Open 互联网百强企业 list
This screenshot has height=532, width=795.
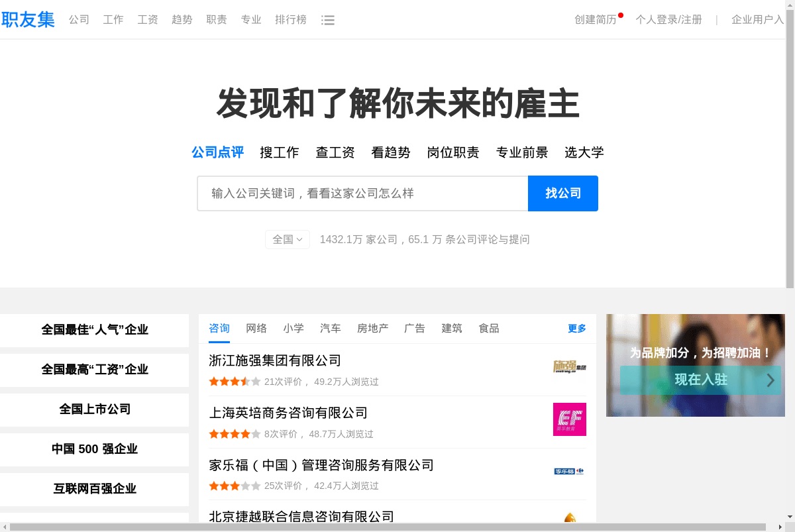pos(95,489)
